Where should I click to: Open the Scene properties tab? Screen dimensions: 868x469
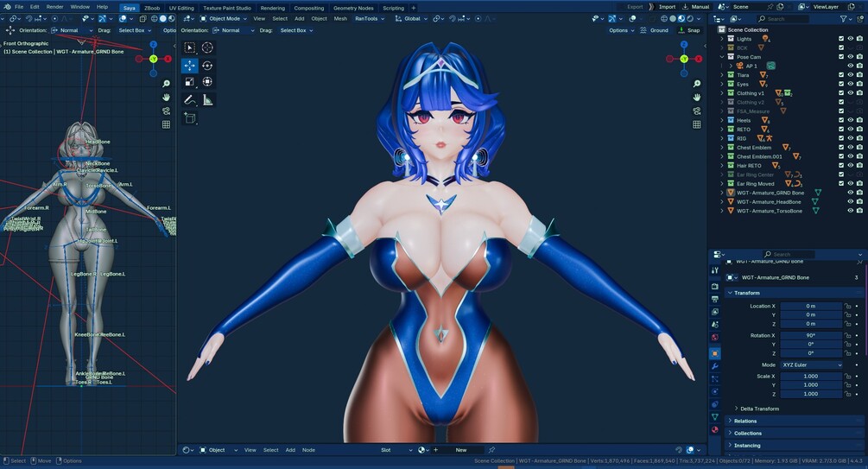pyautogui.click(x=714, y=325)
